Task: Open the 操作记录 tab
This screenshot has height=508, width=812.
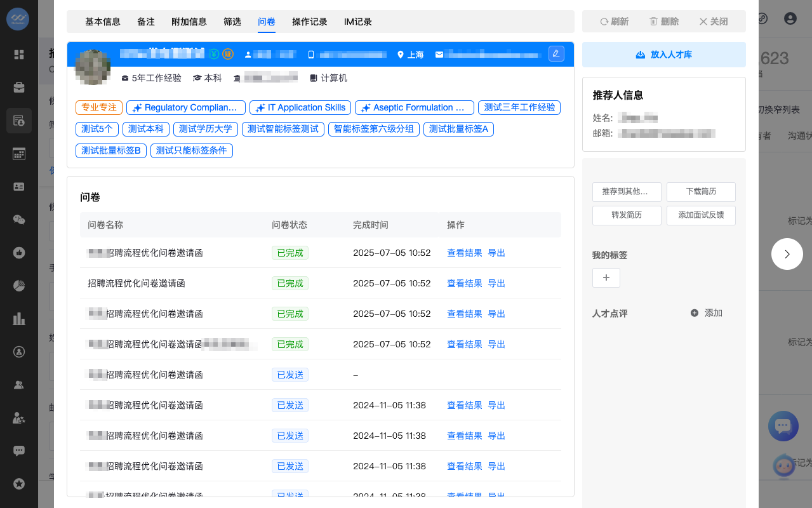Action: click(310, 22)
